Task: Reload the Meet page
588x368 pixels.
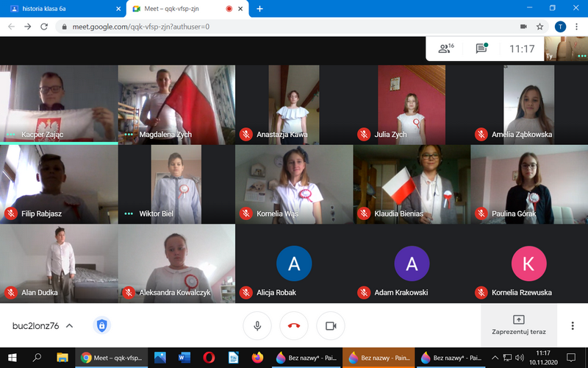Action: tap(45, 26)
